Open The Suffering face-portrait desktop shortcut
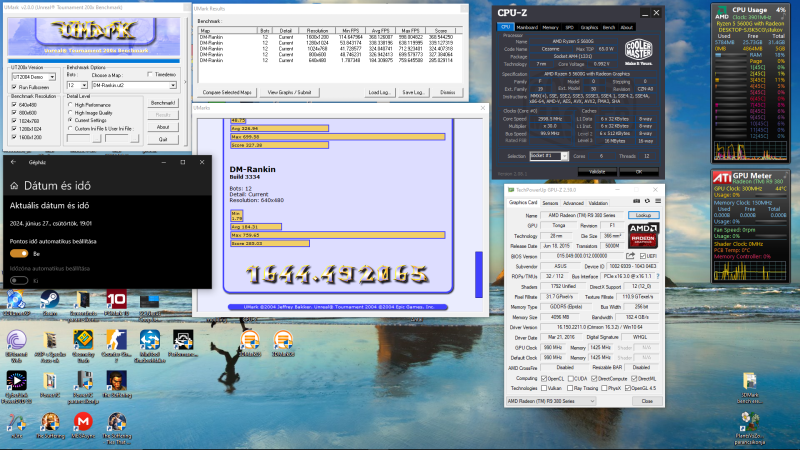This screenshot has height=450, width=800. pyautogui.click(x=116, y=381)
